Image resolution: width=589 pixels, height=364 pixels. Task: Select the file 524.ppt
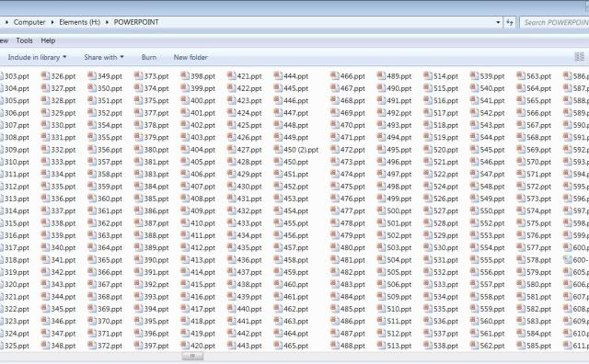point(442,187)
